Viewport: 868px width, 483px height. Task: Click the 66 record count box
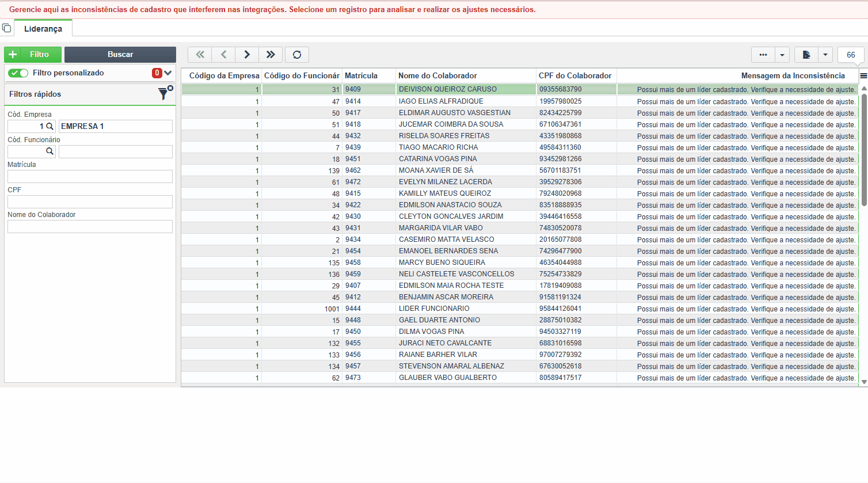click(851, 55)
